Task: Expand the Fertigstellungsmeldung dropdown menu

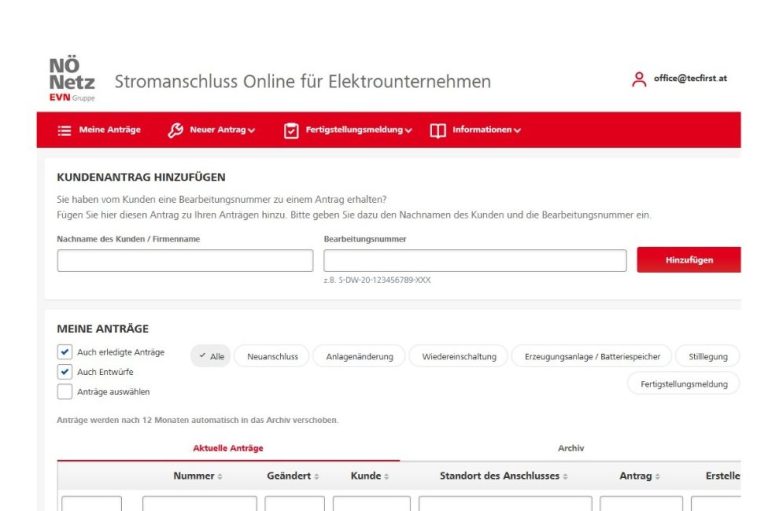Action: [409, 131]
